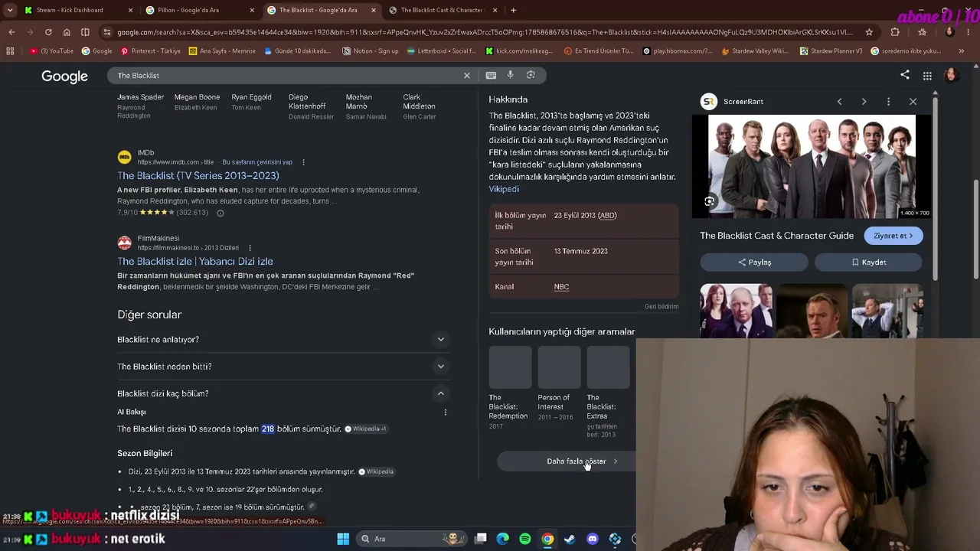Open the bookmarks bar apps grid
Viewport: 980px width, 551px height.
click(x=10, y=51)
